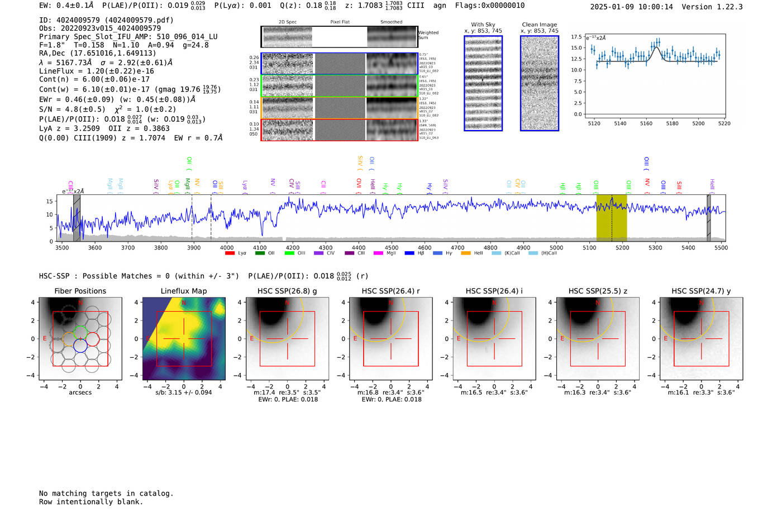
Task: Open the HSC SSP(25.5) z cutout
Action: pos(598,339)
